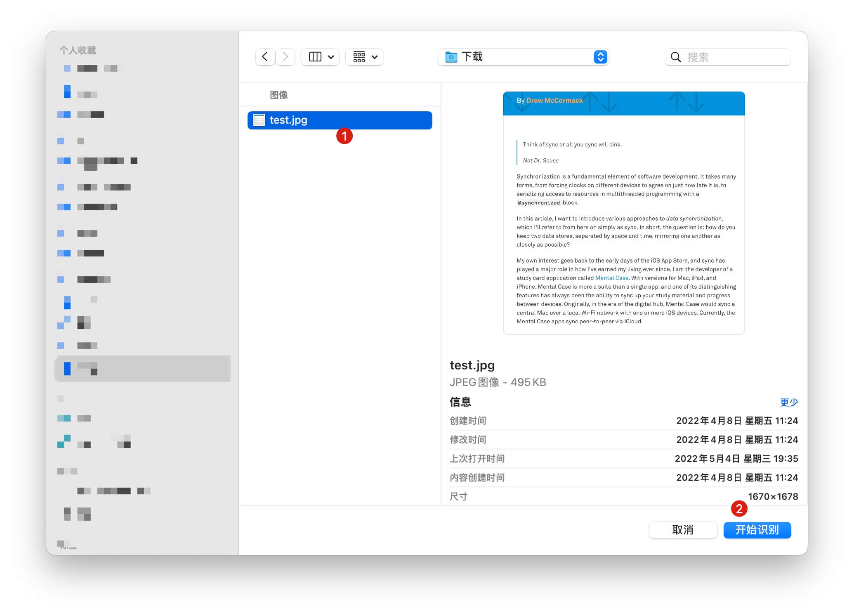The image size is (854, 616).
Task: Click the back navigation arrow
Action: [x=265, y=57]
